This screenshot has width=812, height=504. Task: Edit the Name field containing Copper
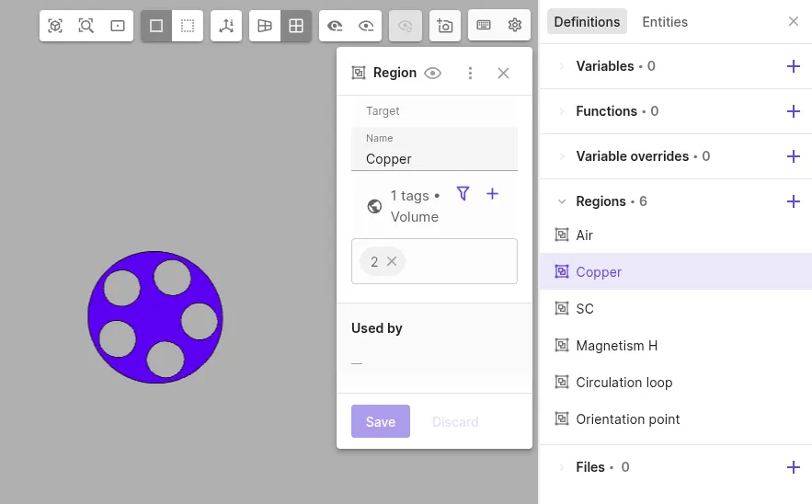coord(434,149)
